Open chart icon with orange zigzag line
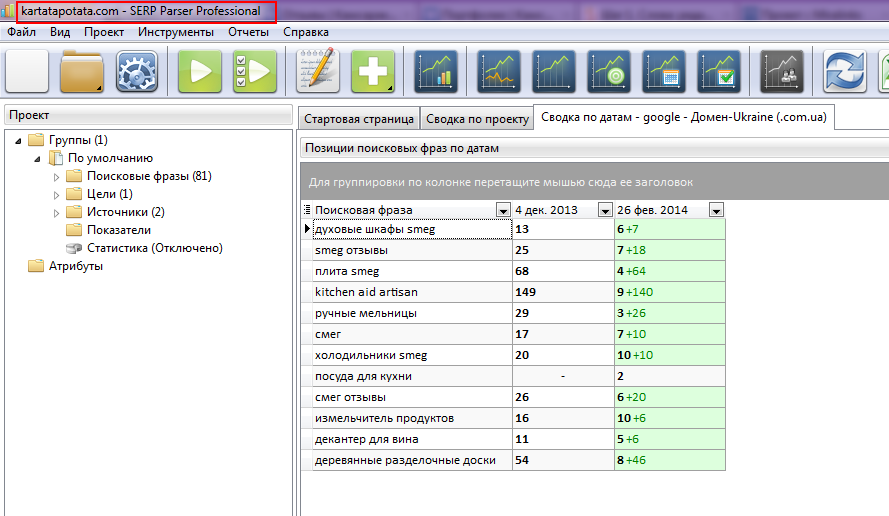Viewport: 889px width, 516px height. click(x=499, y=71)
